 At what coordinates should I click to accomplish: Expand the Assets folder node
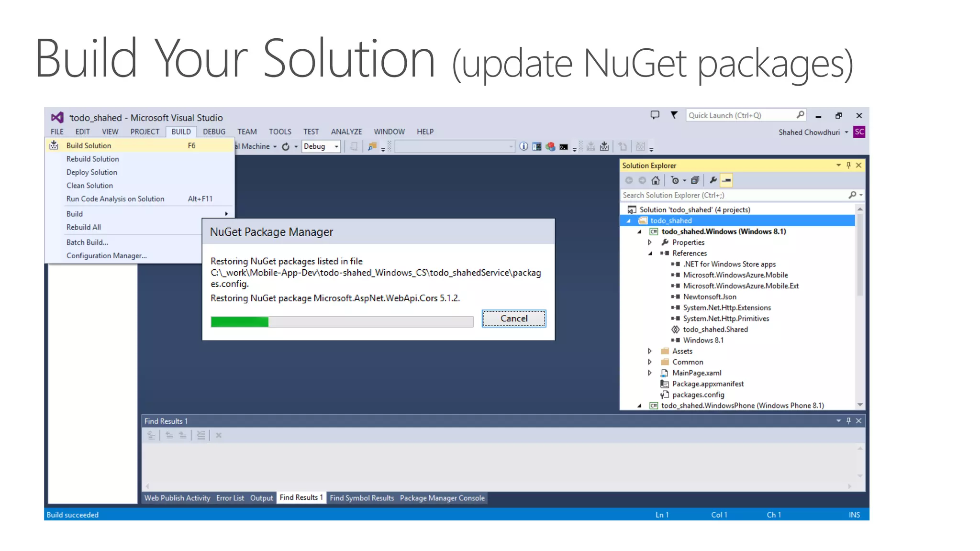[650, 351]
